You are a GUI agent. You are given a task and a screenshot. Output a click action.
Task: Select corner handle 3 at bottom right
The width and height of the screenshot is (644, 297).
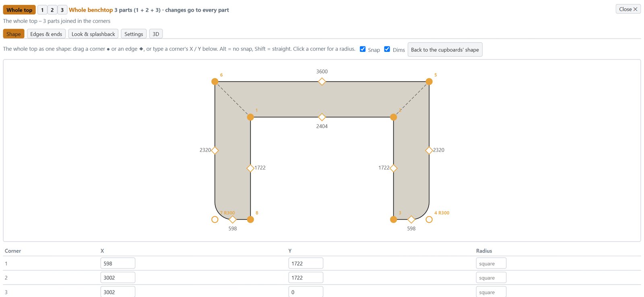coord(394,219)
